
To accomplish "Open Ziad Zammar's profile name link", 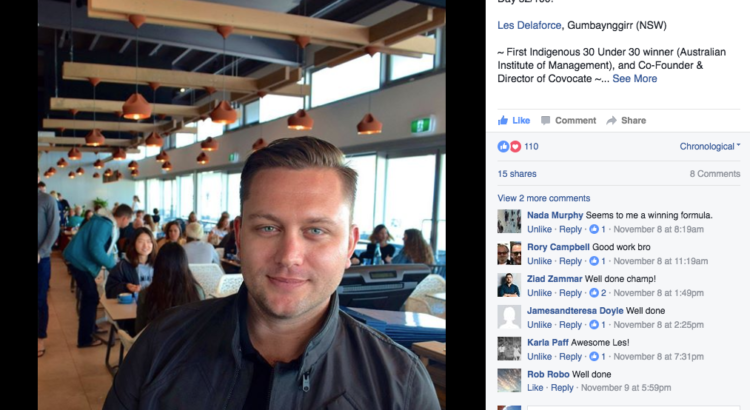I will pos(554,278).
